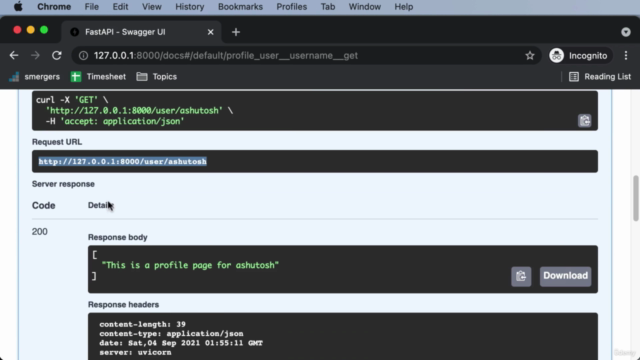Download the response body
The image size is (640, 360).
[565, 276]
